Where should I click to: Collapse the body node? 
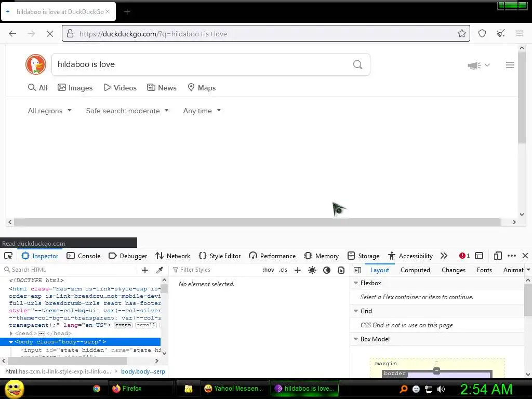pos(11,342)
